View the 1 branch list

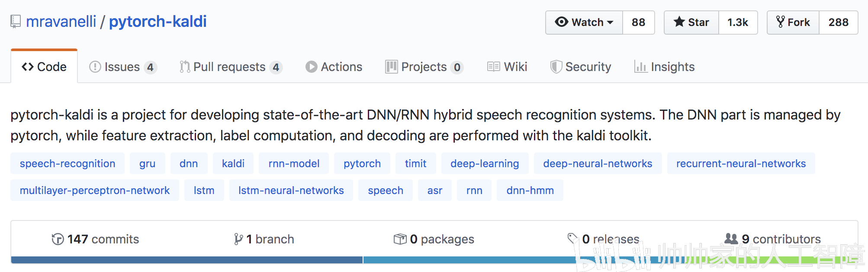click(264, 239)
